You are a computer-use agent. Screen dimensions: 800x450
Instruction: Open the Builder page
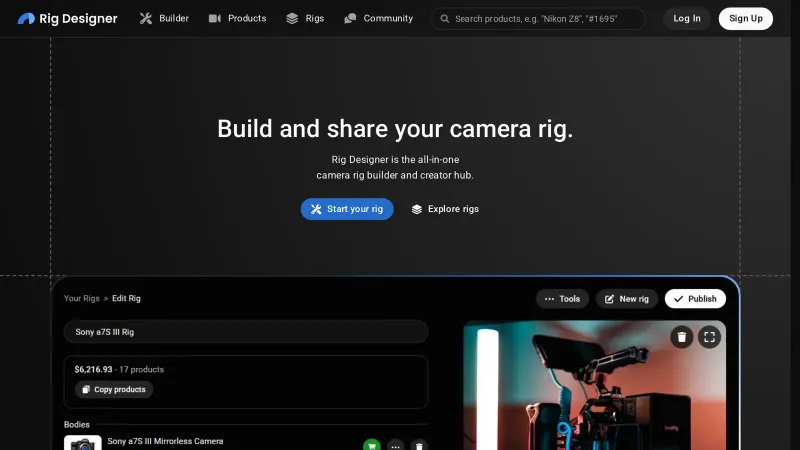click(x=164, y=19)
